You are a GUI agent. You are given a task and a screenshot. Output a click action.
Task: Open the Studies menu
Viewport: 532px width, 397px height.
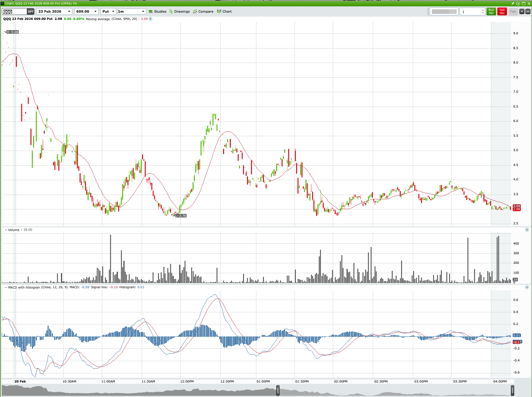(157, 11)
